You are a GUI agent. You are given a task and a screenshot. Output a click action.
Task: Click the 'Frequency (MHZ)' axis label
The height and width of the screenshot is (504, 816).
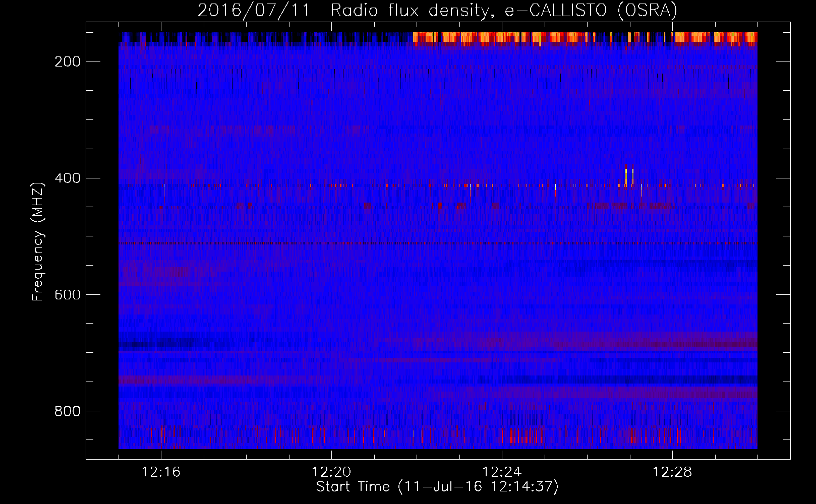38,241
